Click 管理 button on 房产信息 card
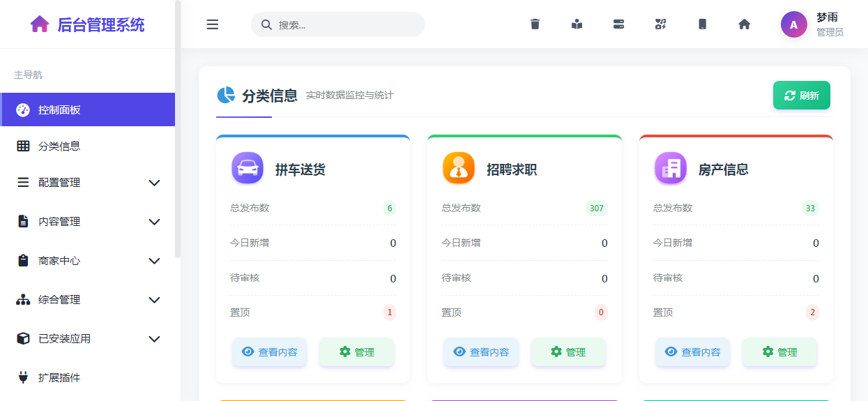The height and width of the screenshot is (401, 868). [x=779, y=352]
